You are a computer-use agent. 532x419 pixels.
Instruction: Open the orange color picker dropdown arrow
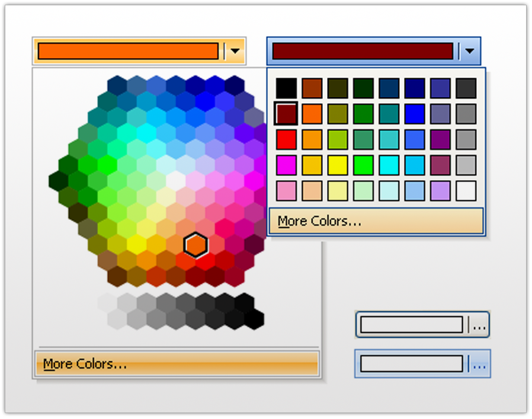236,50
